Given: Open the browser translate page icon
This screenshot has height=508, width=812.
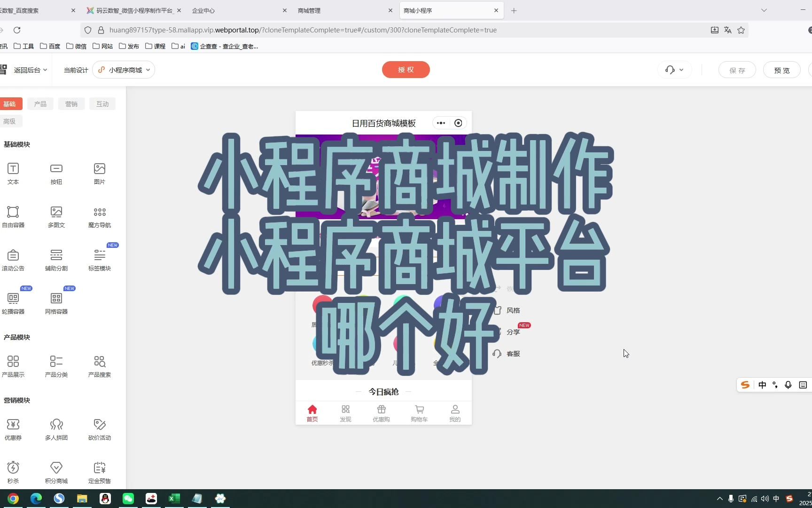Looking at the screenshot, I should [728, 30].
